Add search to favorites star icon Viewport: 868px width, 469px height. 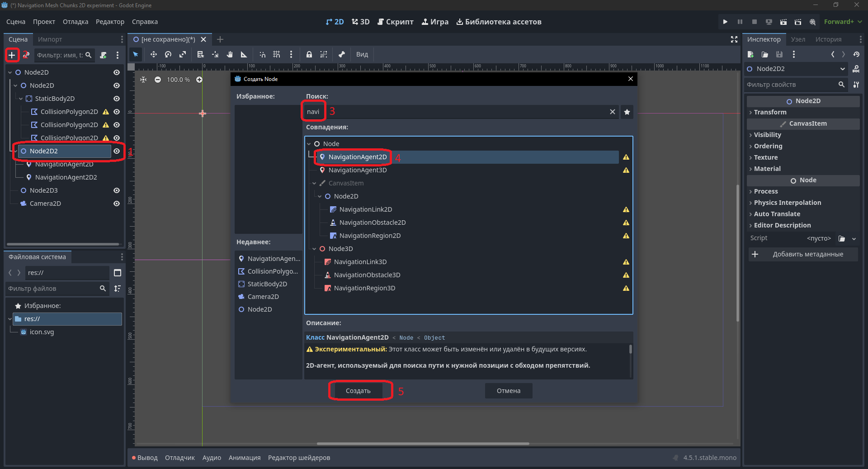pos(627,112)
